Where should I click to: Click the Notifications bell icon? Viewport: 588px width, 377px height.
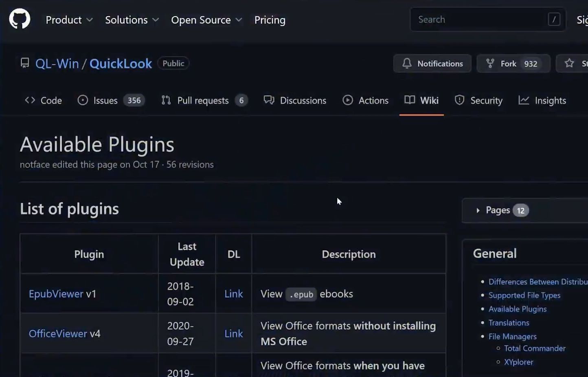click(x=407, y=63)
